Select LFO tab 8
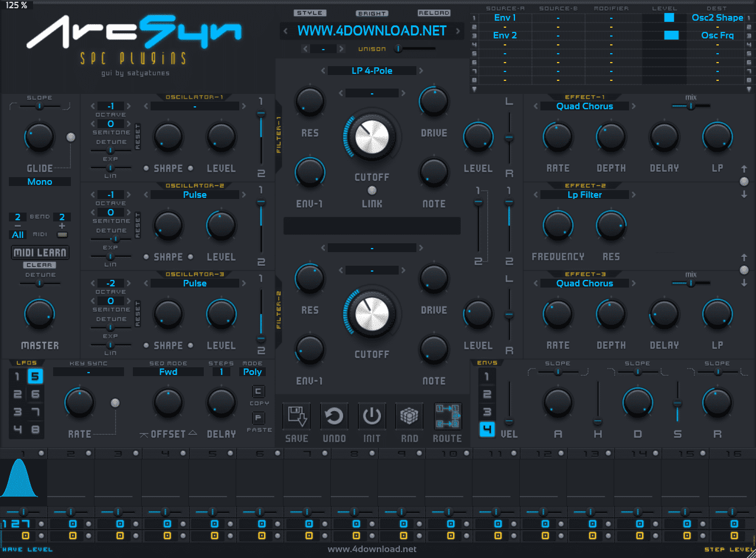The height and width of the screenshot is (558, 756). pyautogui.click(x=35, y=430)
